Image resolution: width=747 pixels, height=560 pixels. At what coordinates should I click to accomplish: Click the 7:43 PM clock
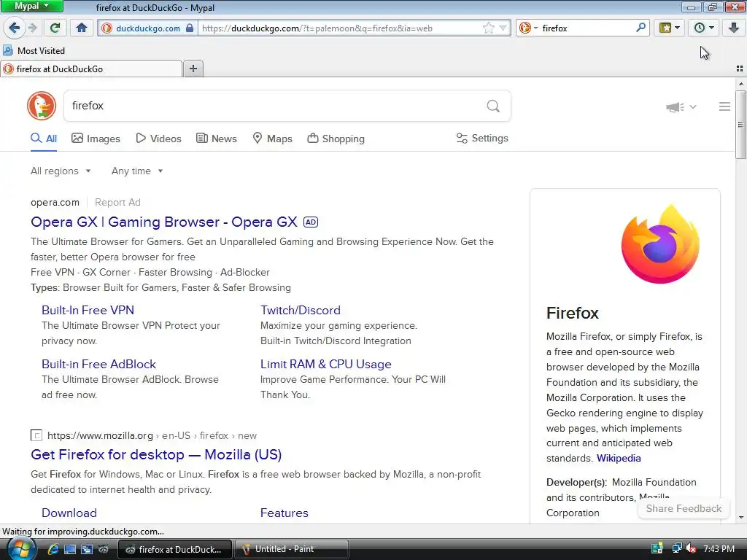tap(719, 548)
